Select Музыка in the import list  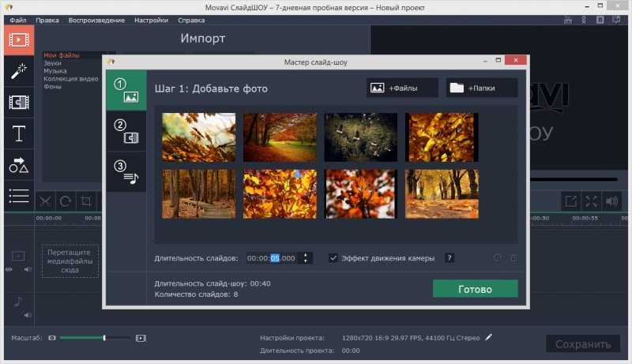coord(55,71)
